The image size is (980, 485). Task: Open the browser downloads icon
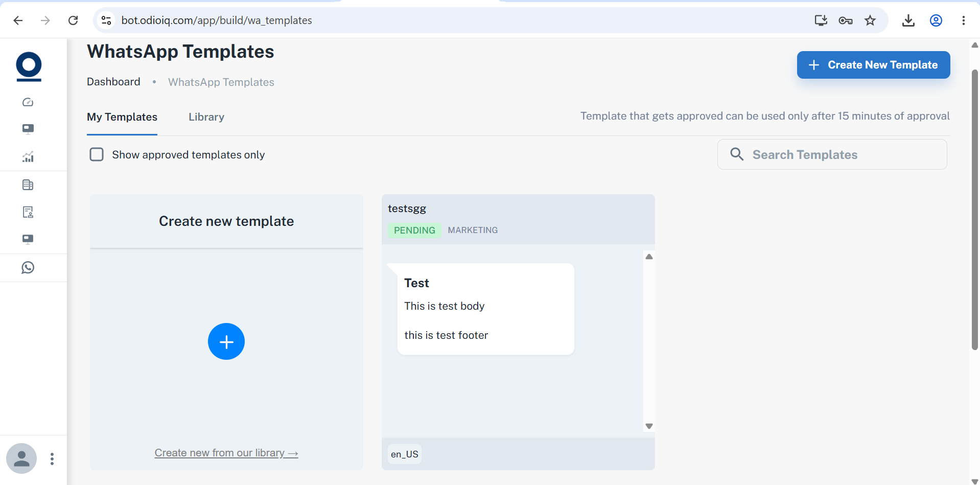click(908, 20)
